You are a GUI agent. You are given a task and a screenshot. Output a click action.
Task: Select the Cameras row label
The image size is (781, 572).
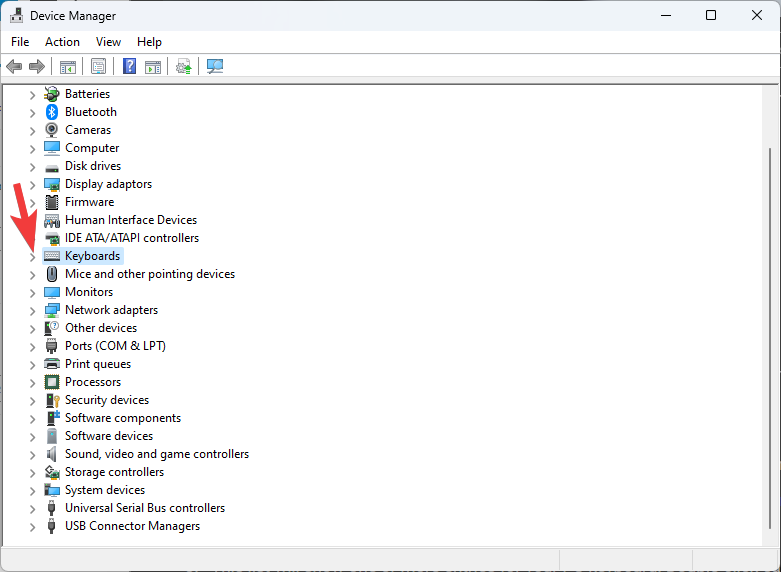[x=88, y=130]
